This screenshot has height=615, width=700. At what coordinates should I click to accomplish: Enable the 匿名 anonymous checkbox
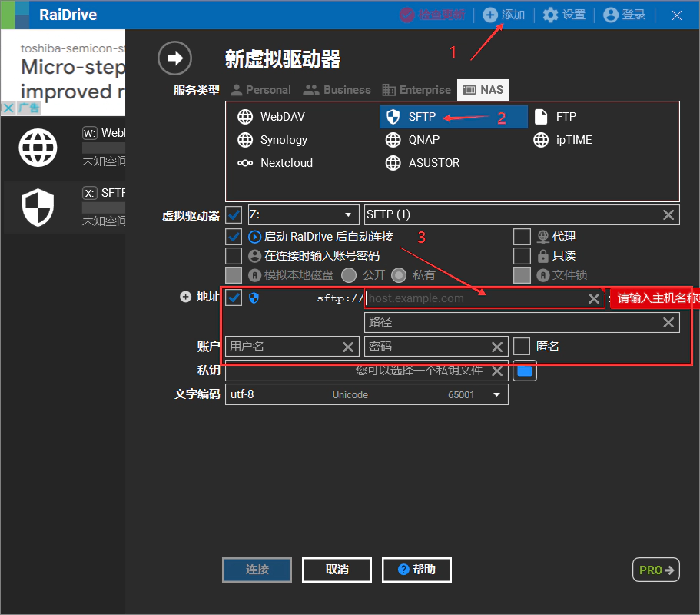coord(522,346)
